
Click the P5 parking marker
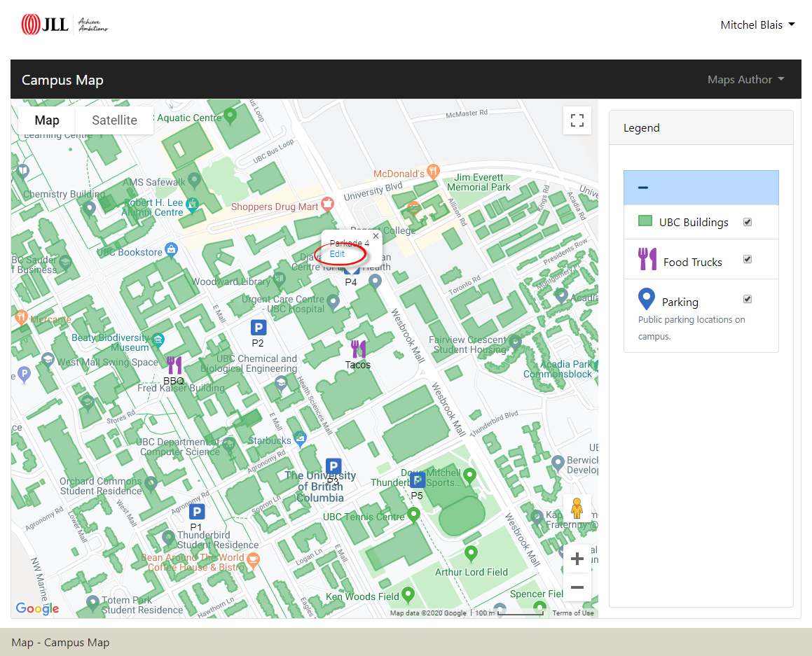click(x=418, y=480)
